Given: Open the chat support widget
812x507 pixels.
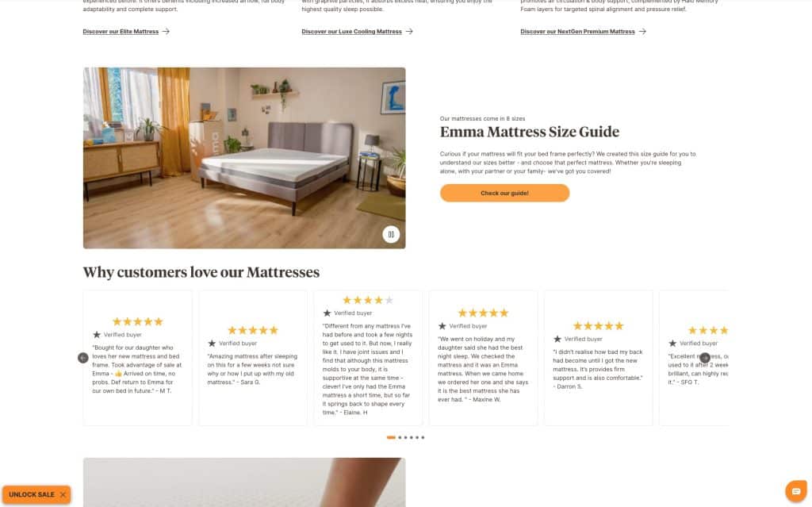Looking at the screenshot, I should pos(796,491).
